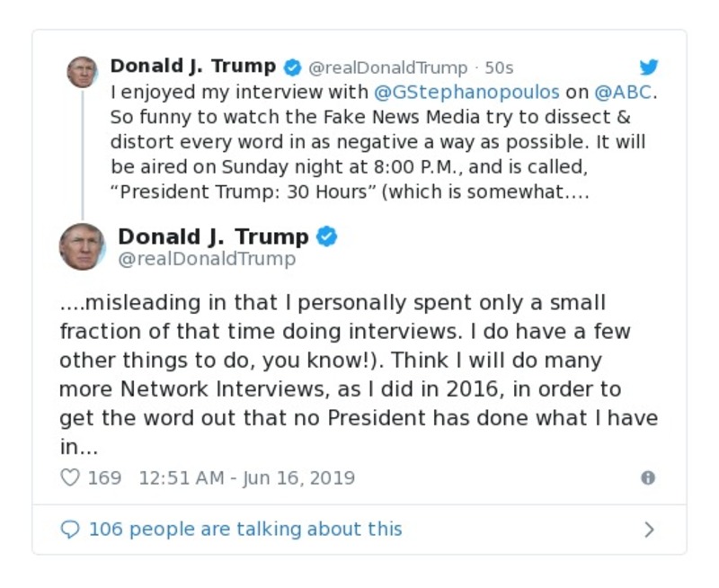Click the heart icon to like the tweet
Viewport: 719px width, 588px height.
tap(69, 478)
